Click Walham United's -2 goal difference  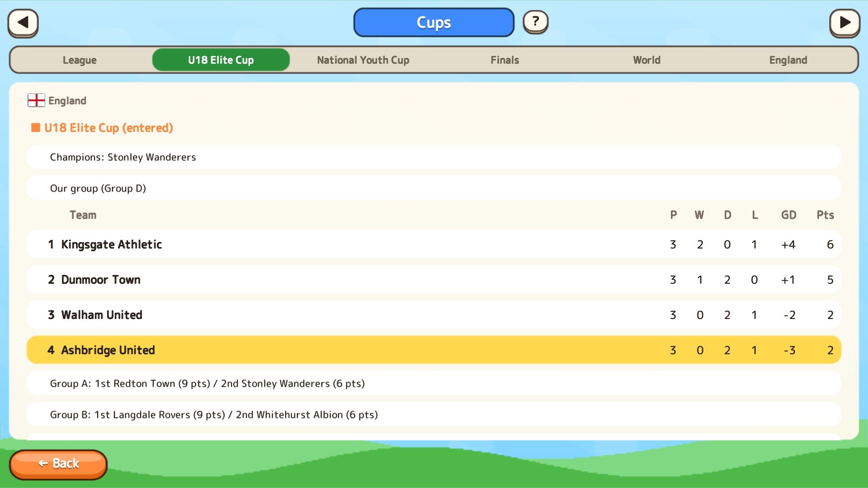pyautogui.click(x=789, y=315)
